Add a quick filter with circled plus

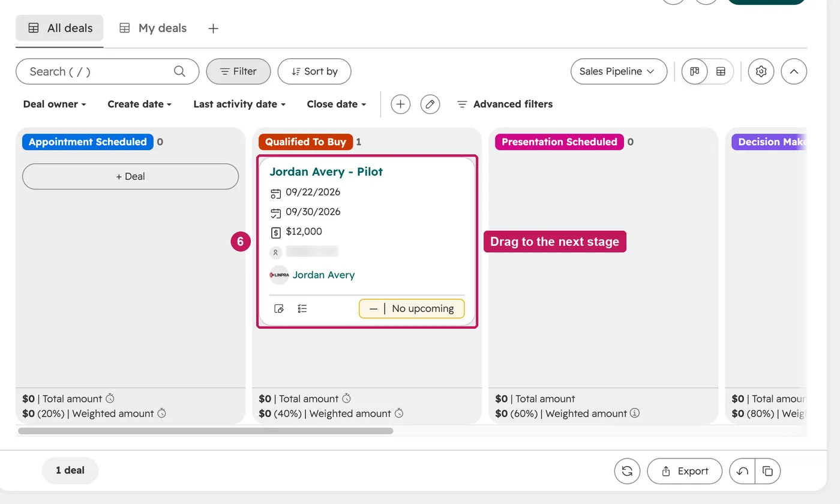(x=400, y=104)
